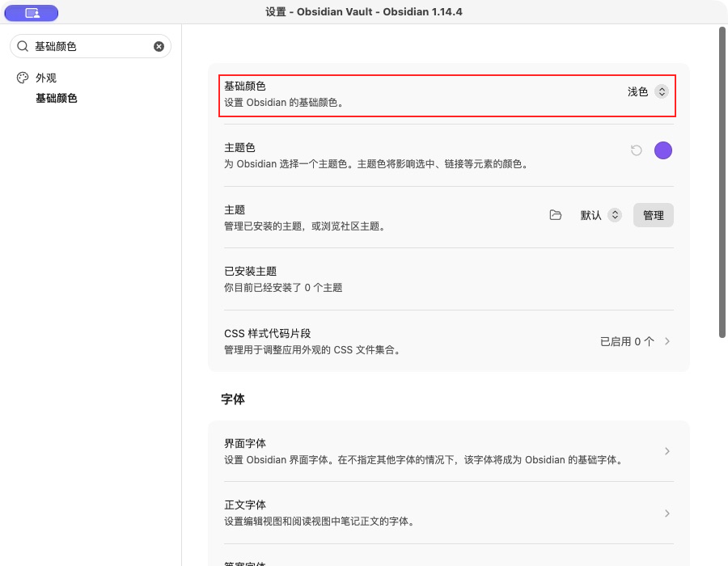Click the 外观 palette icon

pos(23,78)
